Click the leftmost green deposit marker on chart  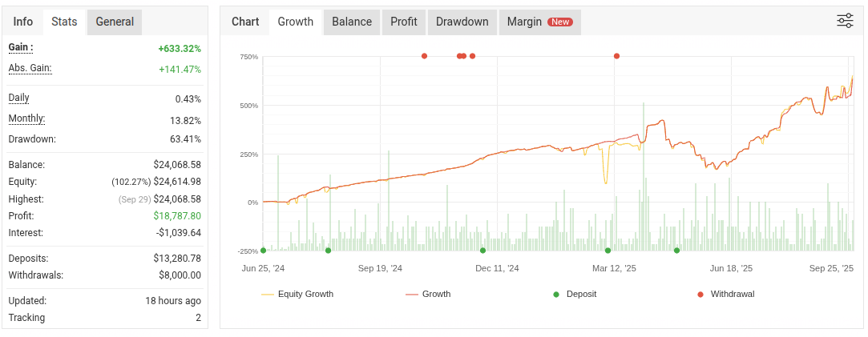[263, 251]
